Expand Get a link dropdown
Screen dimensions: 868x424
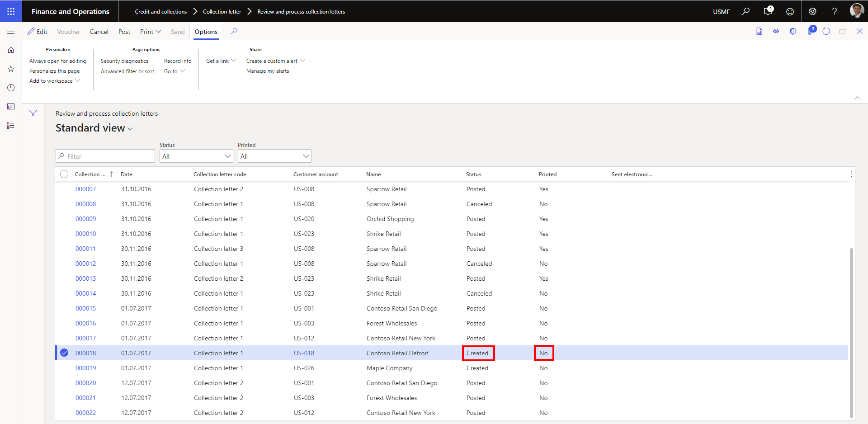pos(221,61)
